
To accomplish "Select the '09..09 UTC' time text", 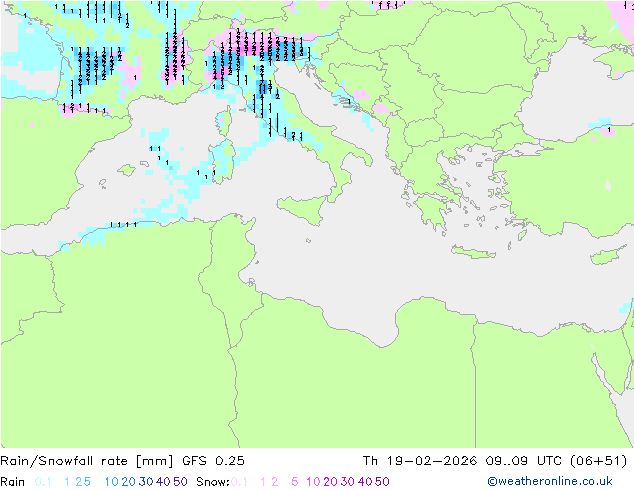I will click(524, 461).
